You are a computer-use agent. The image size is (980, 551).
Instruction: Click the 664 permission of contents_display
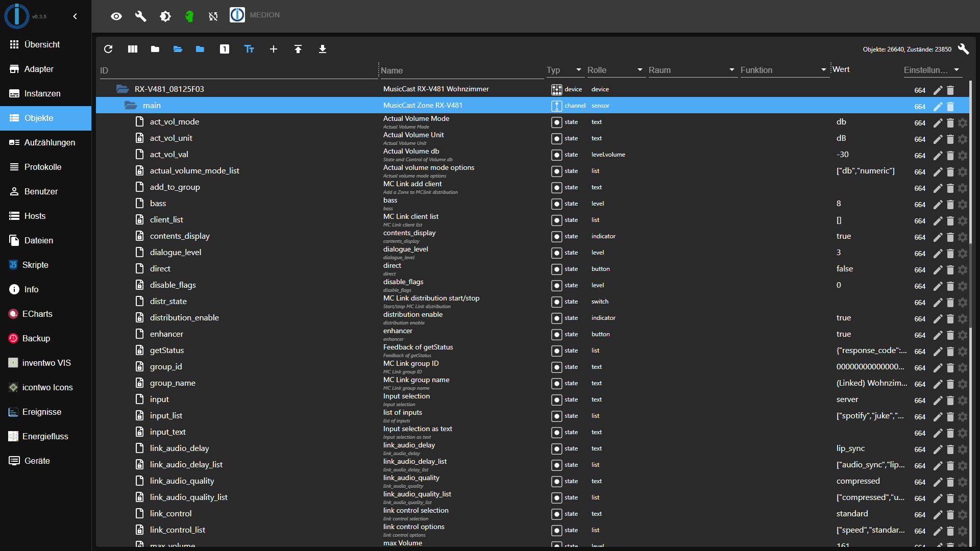coord(920,237)
